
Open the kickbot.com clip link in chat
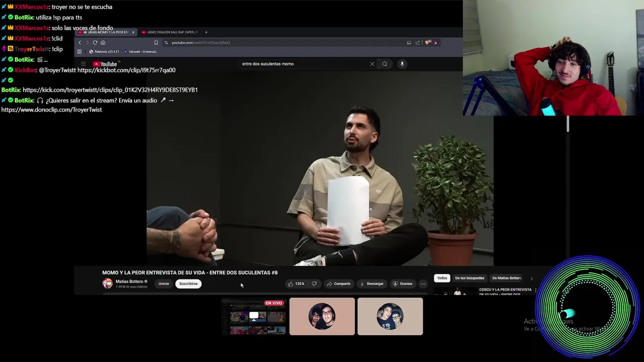[x=126, y=70]
